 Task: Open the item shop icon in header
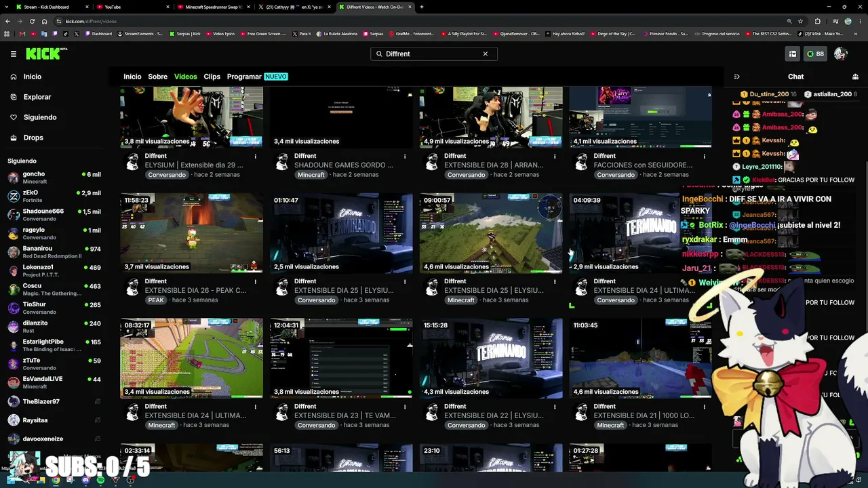click(792, 54)
